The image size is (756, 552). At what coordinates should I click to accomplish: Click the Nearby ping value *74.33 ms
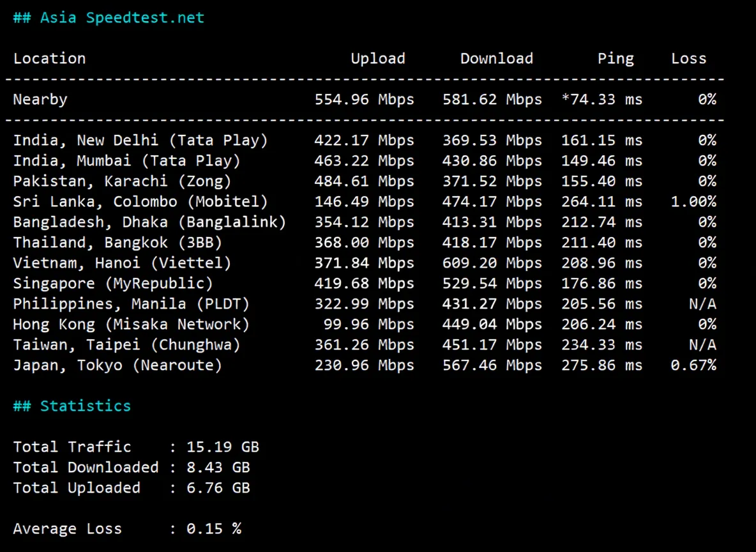tap(601, 100)
